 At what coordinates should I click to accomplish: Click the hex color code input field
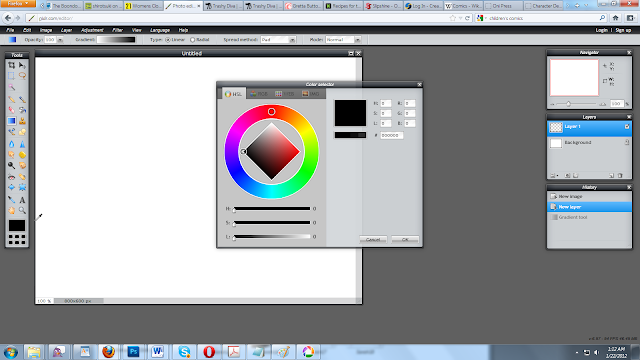pos(391,135)
